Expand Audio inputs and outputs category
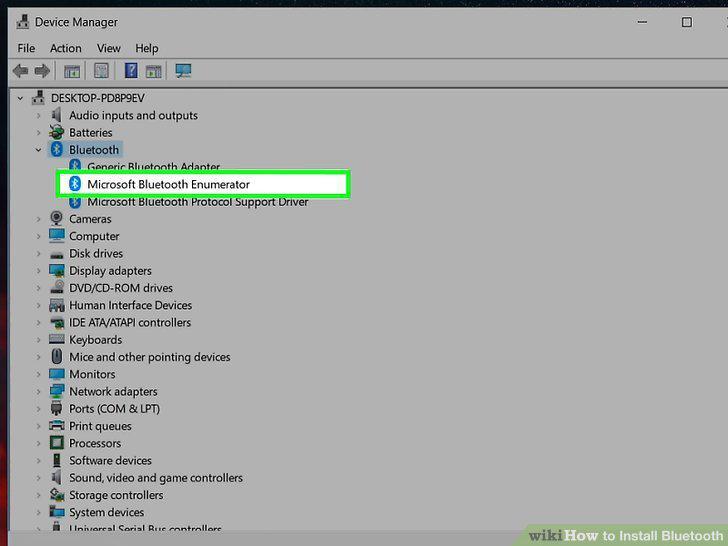 point(39,115)
